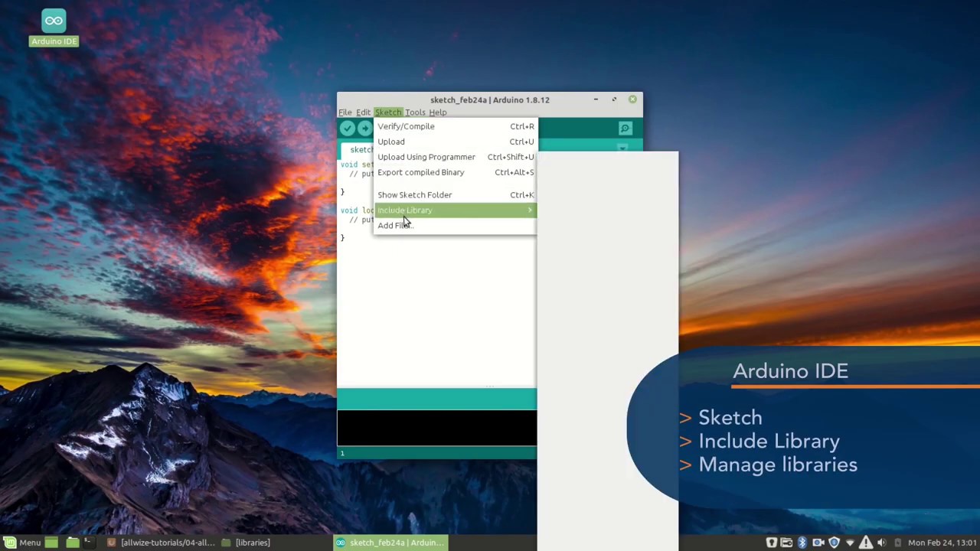The image size is (980, 551).
Task: Open the blue shield tray icon
Action: pos(834,543)
